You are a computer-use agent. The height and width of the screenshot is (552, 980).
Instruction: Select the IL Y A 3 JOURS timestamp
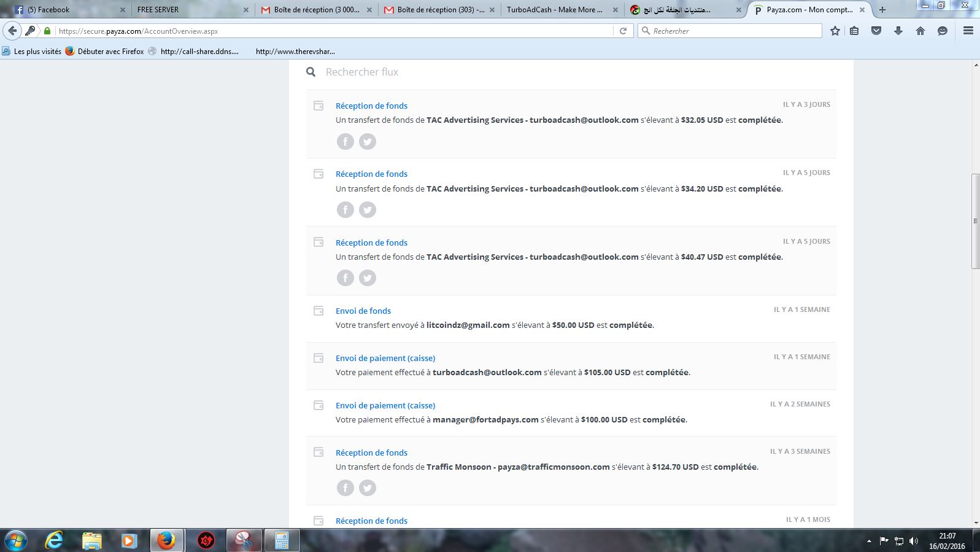pyautogui.click(x=806, y=104)
